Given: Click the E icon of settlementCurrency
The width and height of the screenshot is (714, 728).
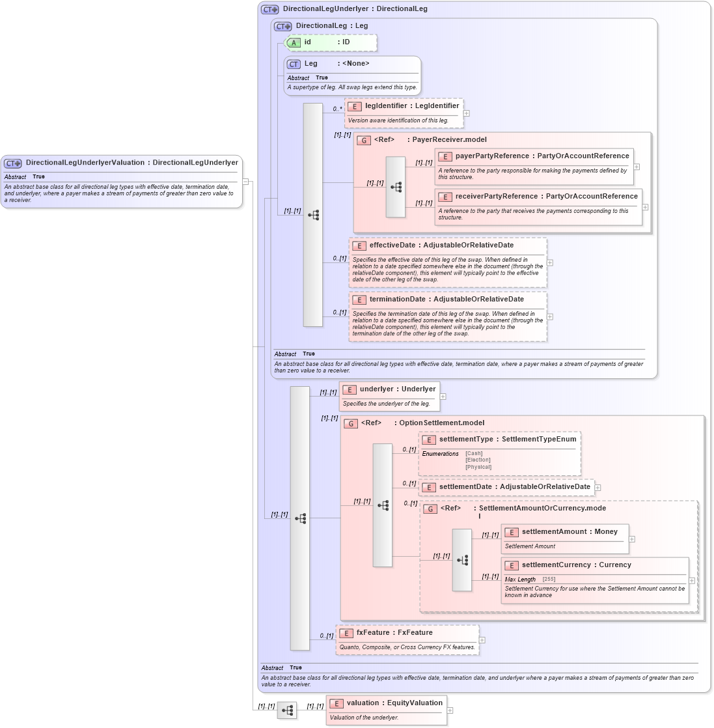Looking at the screenshot, I should click(x=512, y=565).
